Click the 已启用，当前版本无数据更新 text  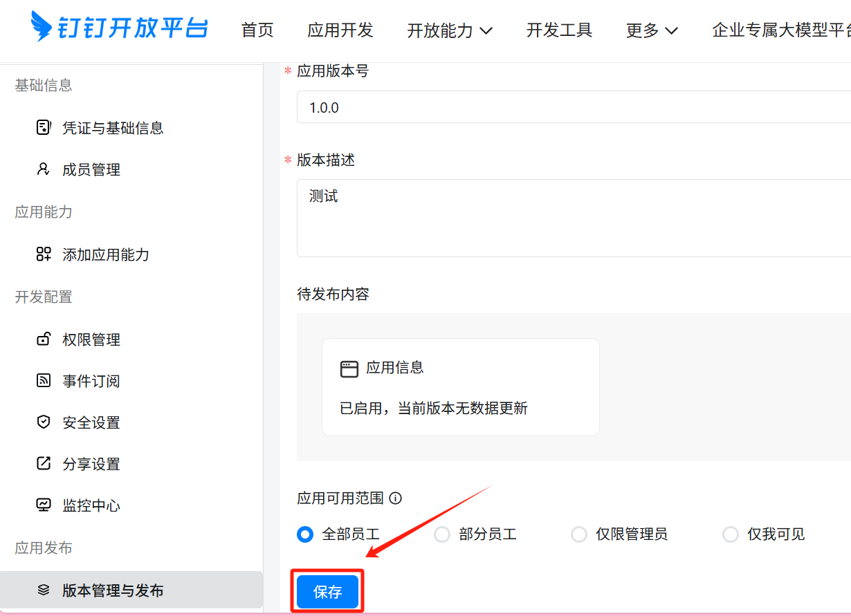click(434, 409)
